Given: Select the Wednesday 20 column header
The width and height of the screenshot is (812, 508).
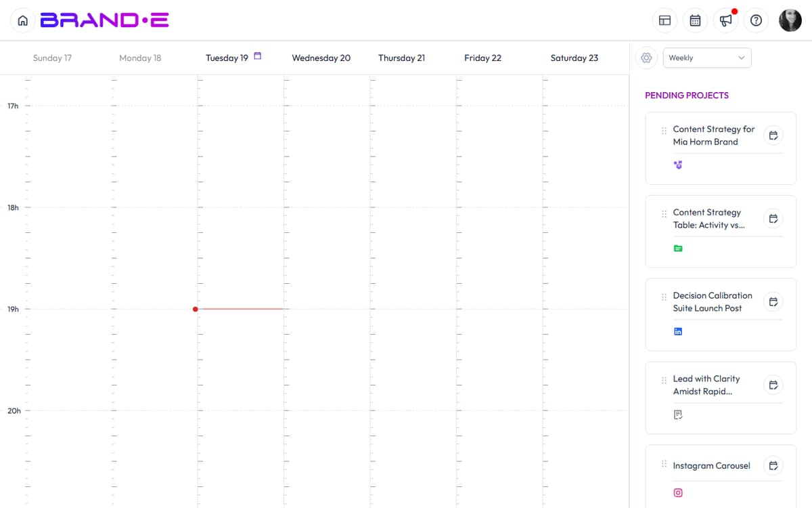Looking at the screenshot, I should pos(321,58).
